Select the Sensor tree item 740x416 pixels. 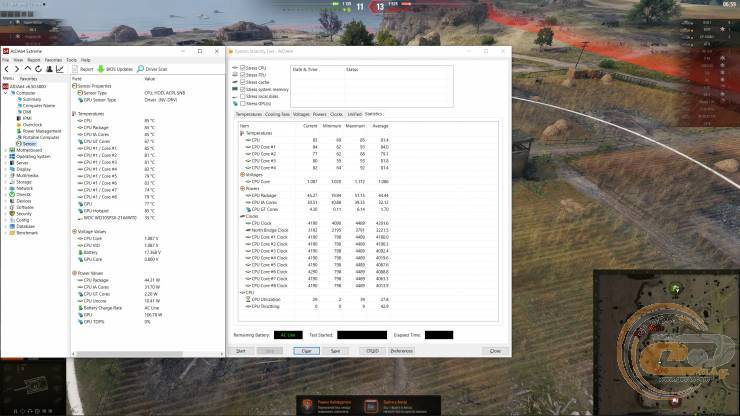(29, 144)
